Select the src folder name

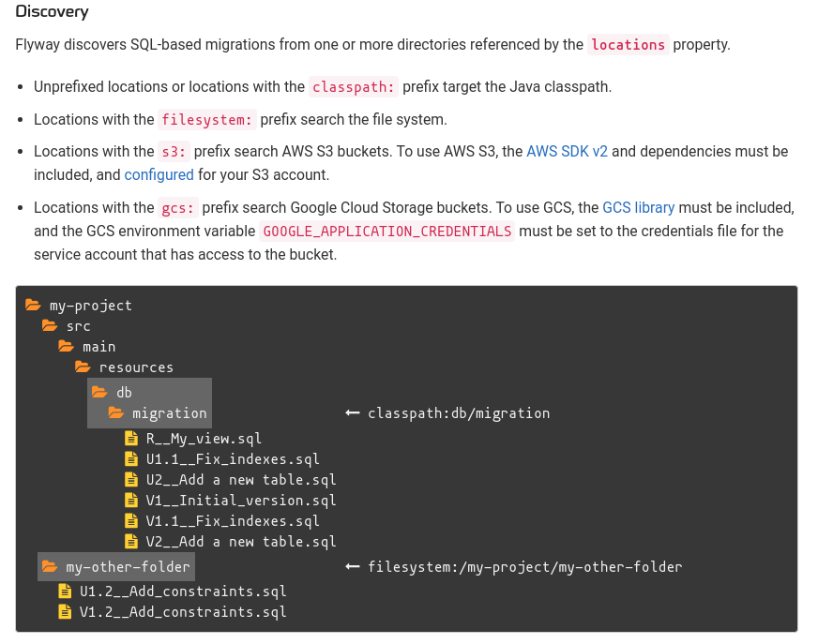pyautogui.click(x=78, y=326)
